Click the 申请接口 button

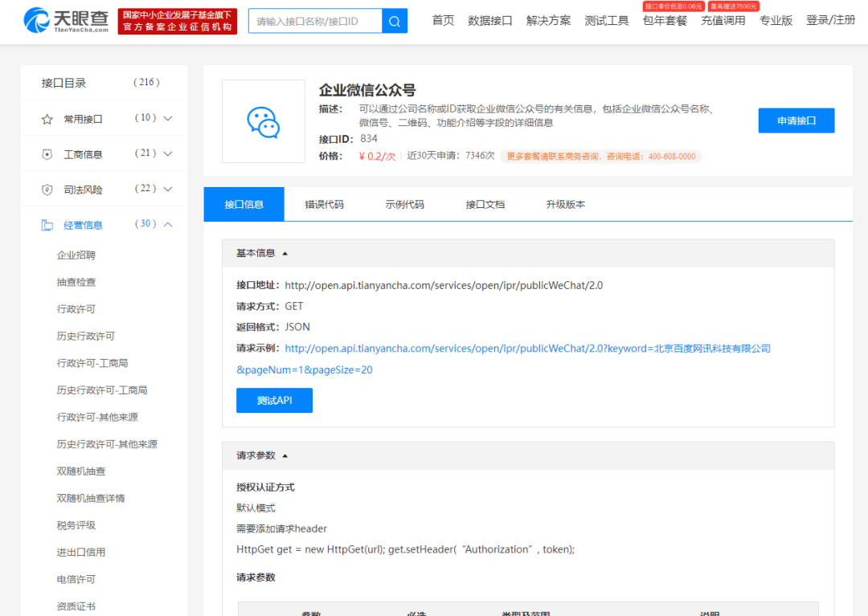pyautogui.click(x=796, y=120)
